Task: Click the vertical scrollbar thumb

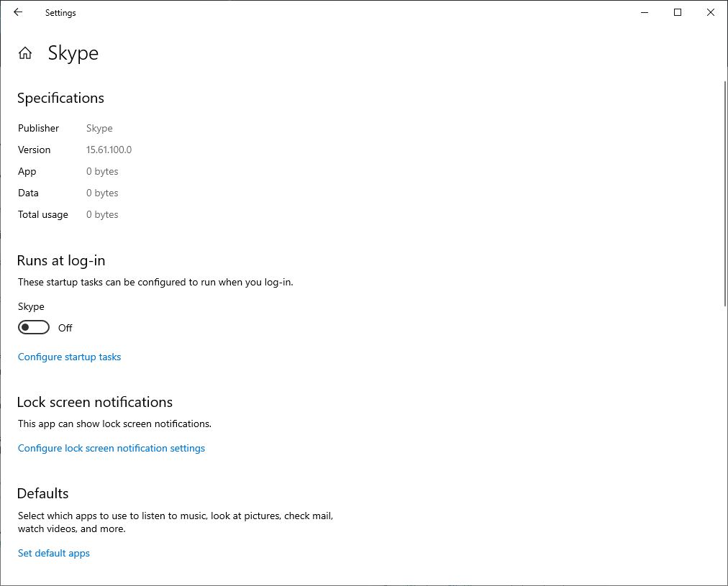Action: point(724,193)
